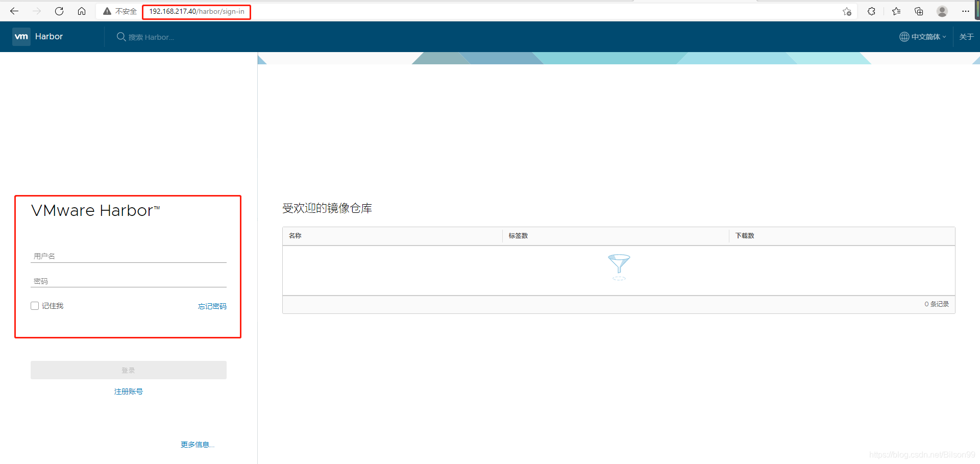Viewport: 980px width, 464px height.
Task: Sort by the 名称 column header
Action: 295,236
